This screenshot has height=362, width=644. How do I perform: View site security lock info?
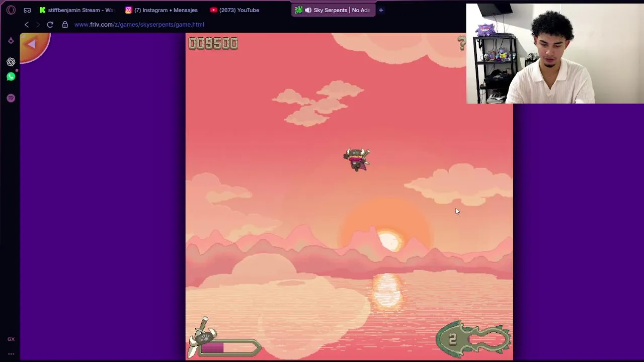pyautogui.click(x=65, y=24)
